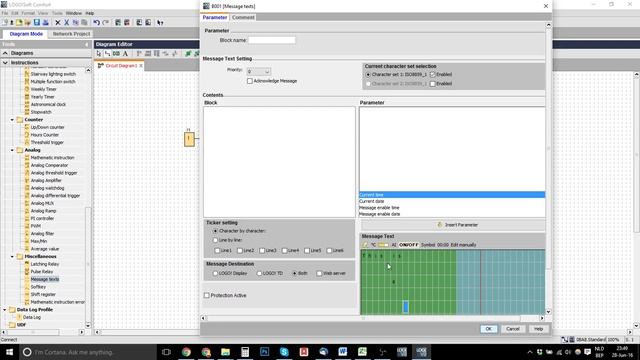
Task: Collapse the Tools panel with its arrow
Action: pyautogui.click(x=87, y=44)
